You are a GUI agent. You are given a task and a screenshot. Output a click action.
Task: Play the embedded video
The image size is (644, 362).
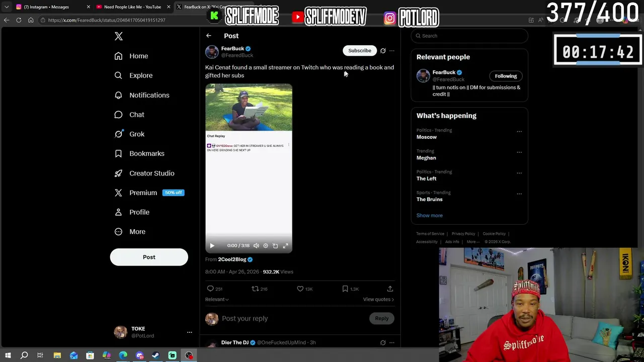pos(212,245)
